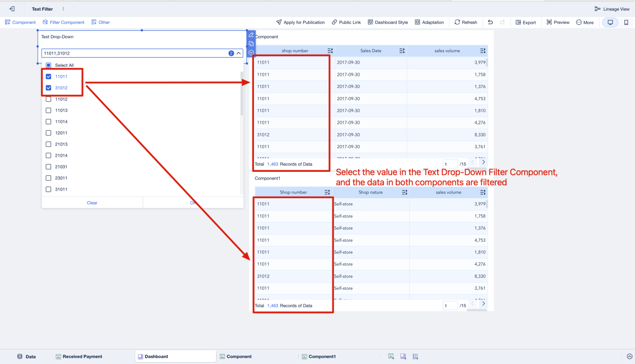This screenshot has width=635, height=364.
Task: Click the Apply for Publication paper-plane button
Action: [301, 22]
